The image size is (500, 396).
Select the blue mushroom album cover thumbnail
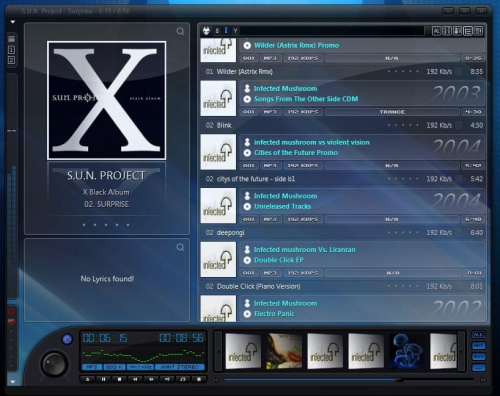pos(407,351)
